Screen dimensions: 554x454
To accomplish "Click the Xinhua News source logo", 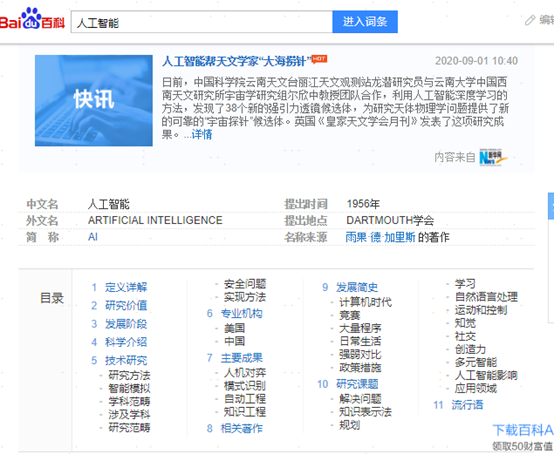I will click(x=493, y=157).
